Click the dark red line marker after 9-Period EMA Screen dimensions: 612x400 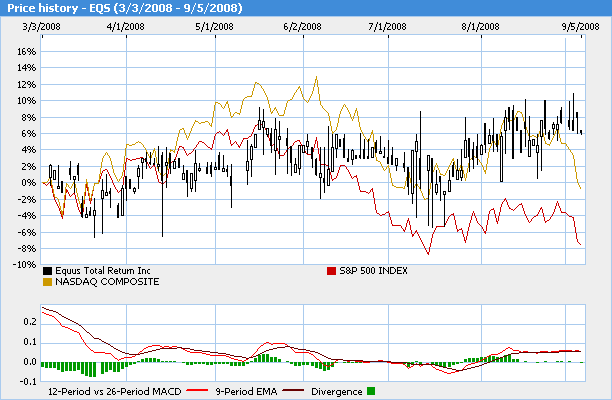click(293, 391)
